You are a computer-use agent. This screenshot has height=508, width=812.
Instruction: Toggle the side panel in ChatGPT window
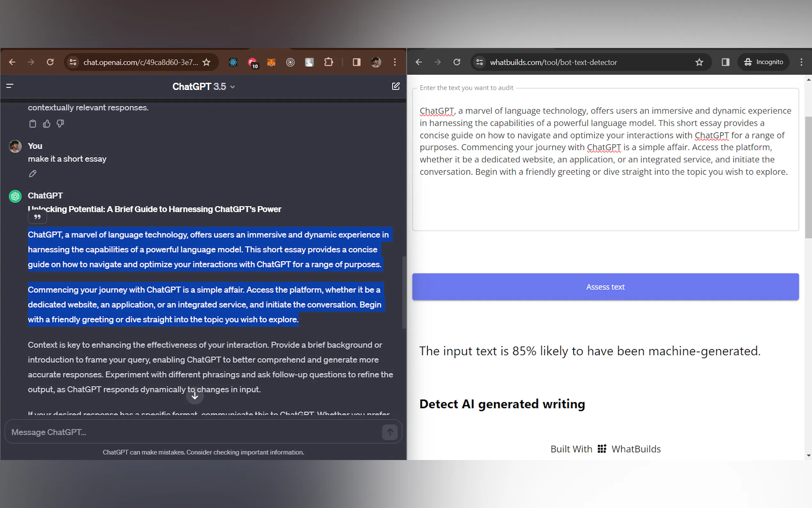(356, 62)
